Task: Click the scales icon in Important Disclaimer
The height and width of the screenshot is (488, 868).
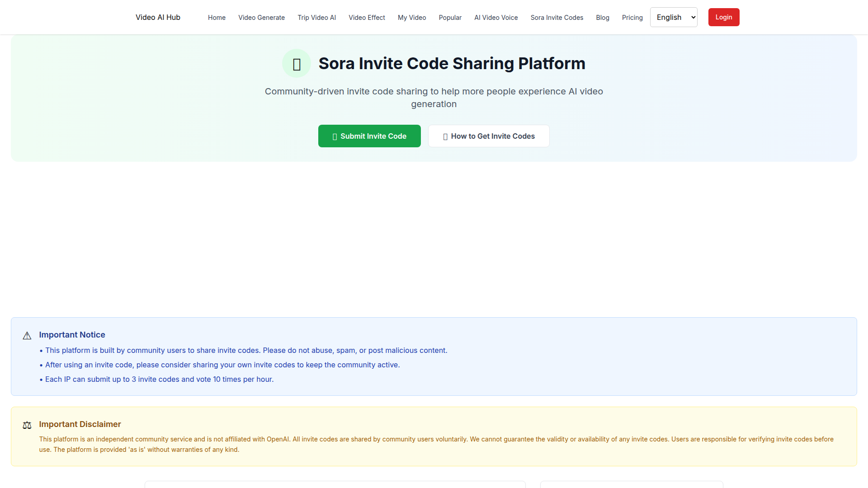Action: pyautogui.click(x=27, y=425)
